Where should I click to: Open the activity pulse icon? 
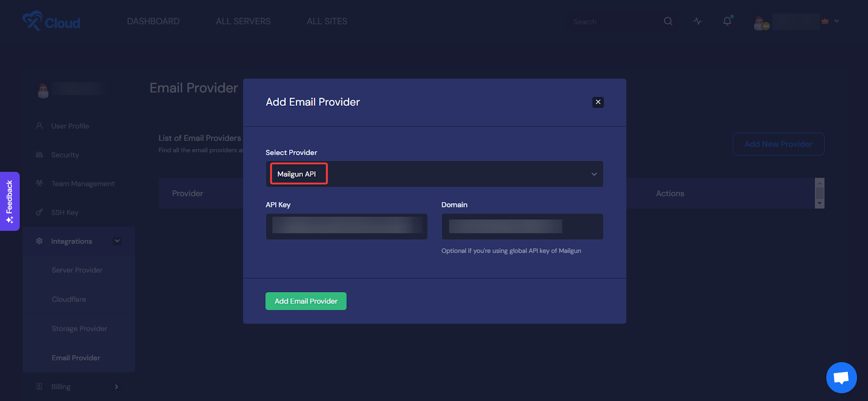[x=698, y=21]
